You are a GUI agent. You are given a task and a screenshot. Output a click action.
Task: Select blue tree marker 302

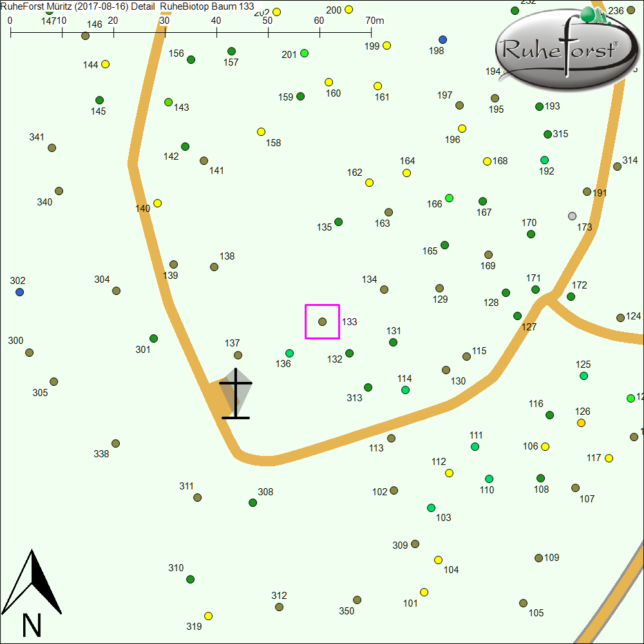(x=19, y=292)
